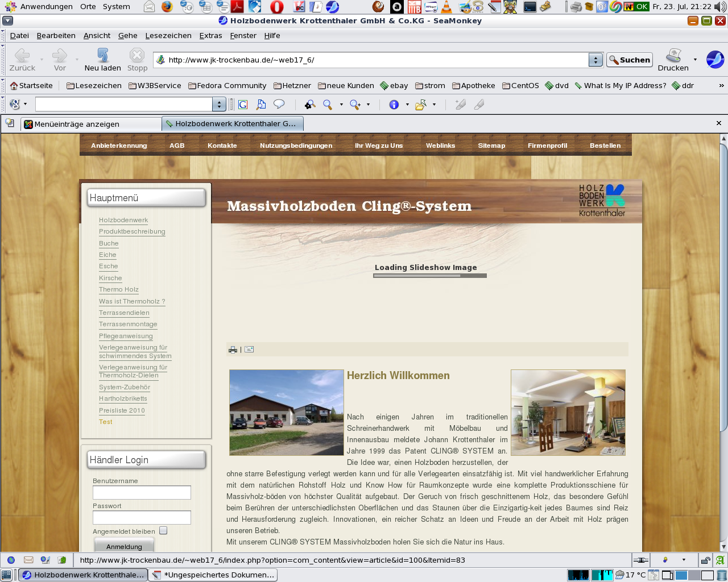Viewport: 728px width, 582px height.
Task: Open VLC cone icon in top panel
Action: click(x=447, y=7)
